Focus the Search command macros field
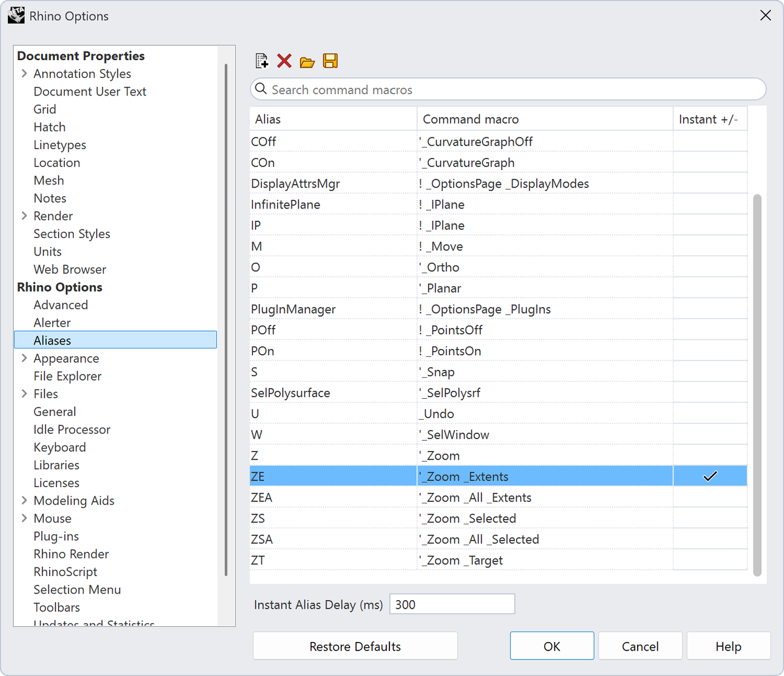 coord(508,90)
